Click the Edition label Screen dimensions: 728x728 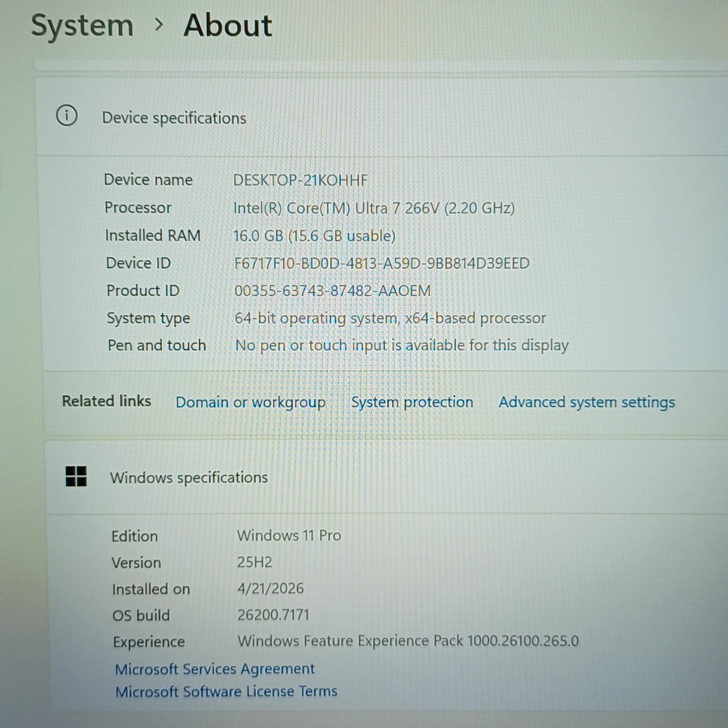(134, 536)
